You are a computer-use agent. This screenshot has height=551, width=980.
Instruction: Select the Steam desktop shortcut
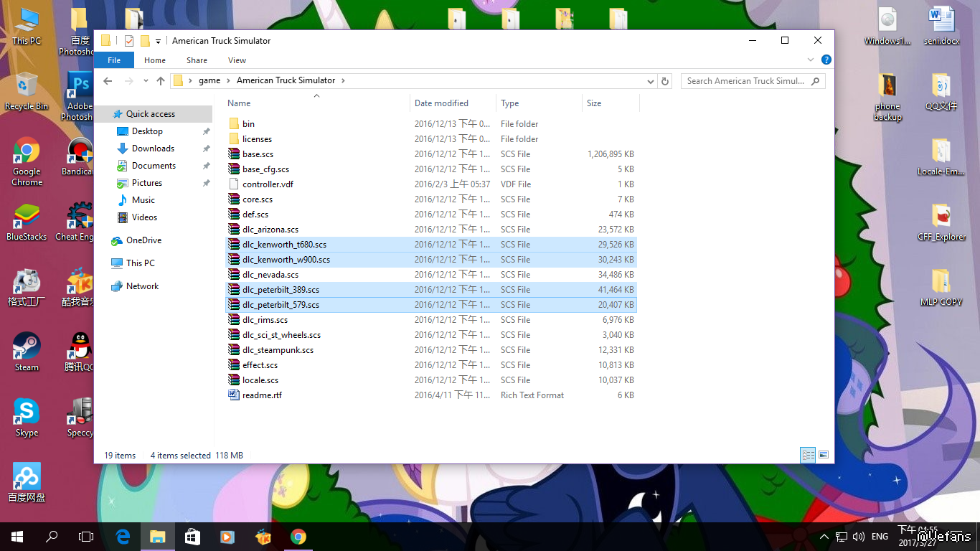(x=27, y=352)
